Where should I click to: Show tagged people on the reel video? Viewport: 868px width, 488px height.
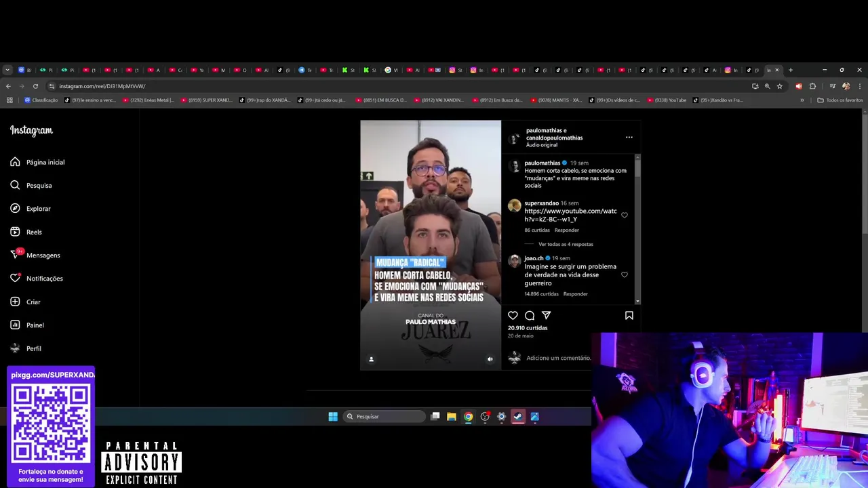[371, 359]
